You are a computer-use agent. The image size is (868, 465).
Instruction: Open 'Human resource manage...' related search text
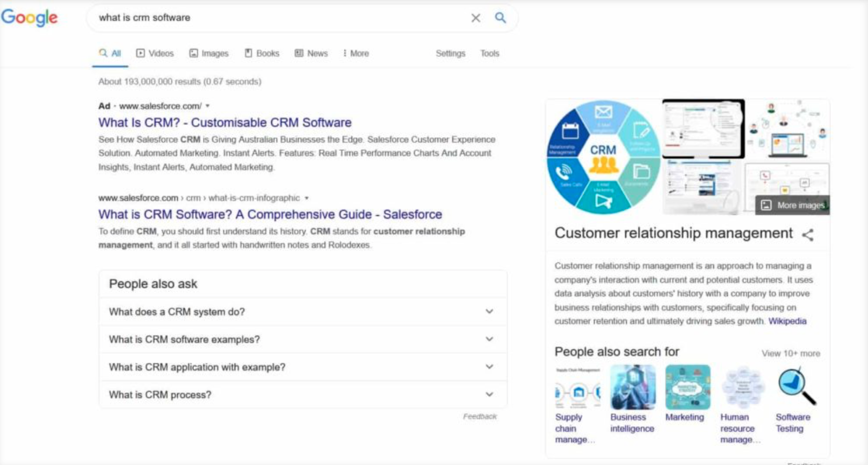(740, 428)
